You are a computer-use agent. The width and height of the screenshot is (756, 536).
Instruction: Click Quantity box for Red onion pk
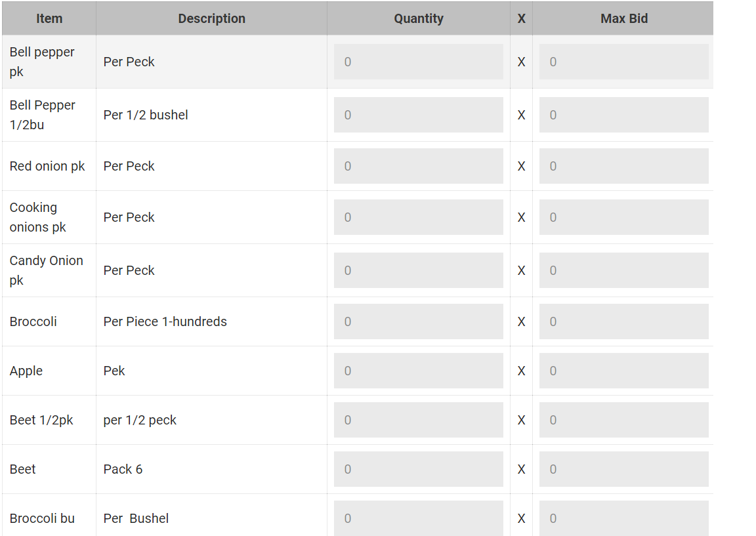point(418,166)
